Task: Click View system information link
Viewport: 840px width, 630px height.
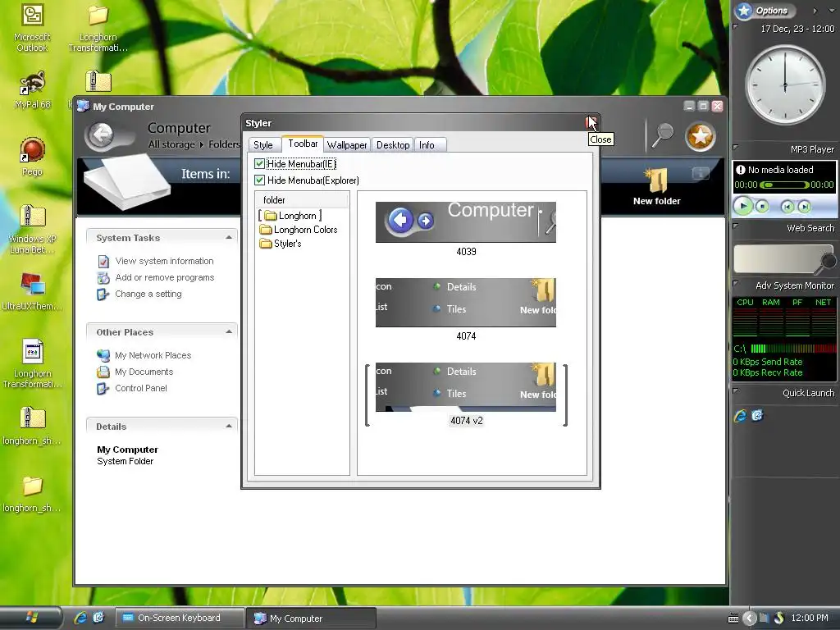Action: point(164,261)
